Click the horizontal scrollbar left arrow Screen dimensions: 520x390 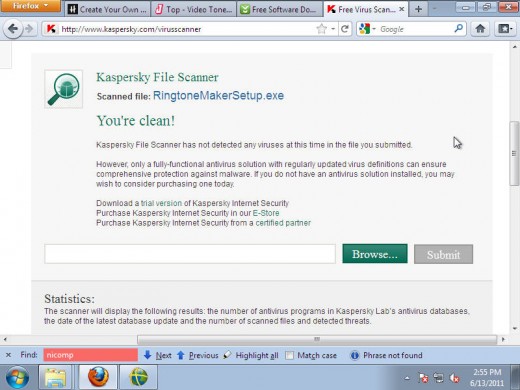pos(5,339)
